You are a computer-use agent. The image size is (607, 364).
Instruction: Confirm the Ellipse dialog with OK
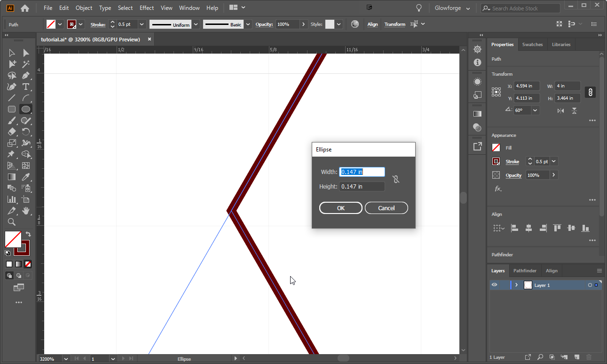340,207
